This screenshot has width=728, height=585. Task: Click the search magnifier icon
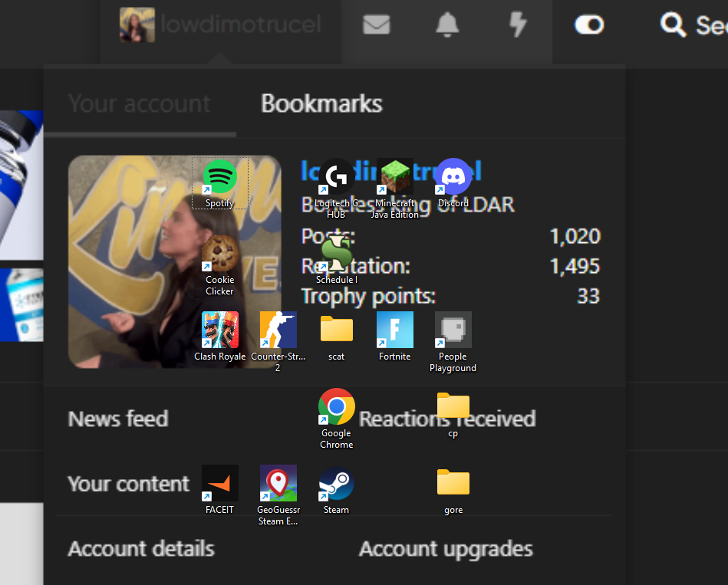tap(674, 25)
